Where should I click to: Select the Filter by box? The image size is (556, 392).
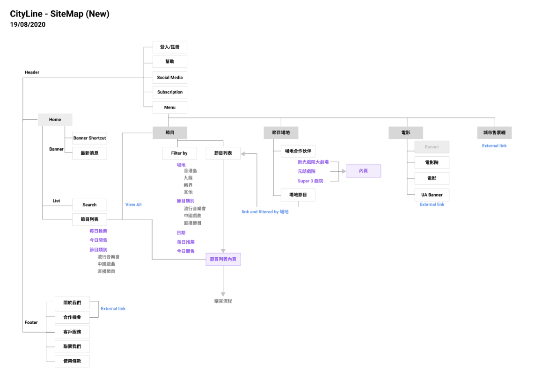click(x=179, y=153)
